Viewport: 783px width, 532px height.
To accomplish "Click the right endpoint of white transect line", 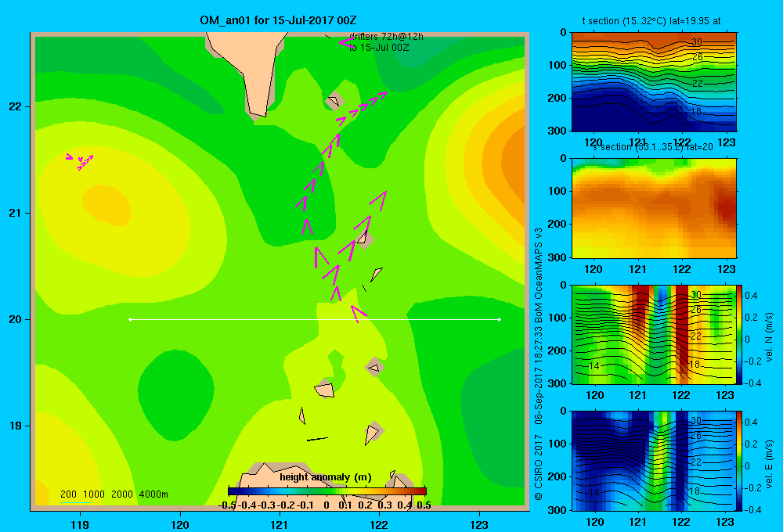I will [500, 319].
